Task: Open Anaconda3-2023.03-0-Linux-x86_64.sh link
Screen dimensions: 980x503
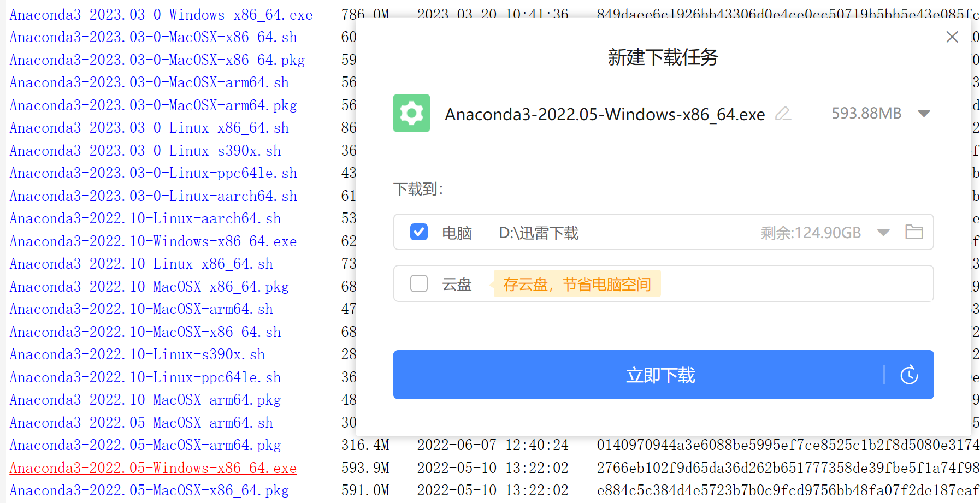Action: pos(149,128)
